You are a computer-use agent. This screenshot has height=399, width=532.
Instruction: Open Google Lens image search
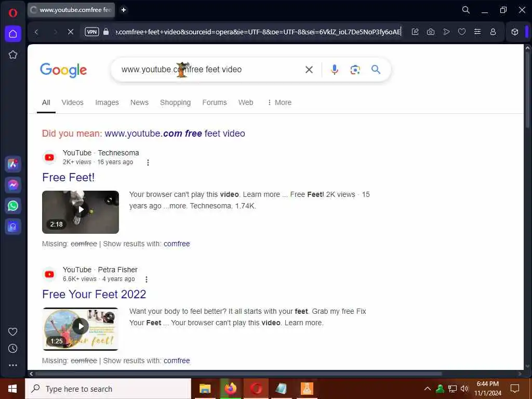[x=355, y=70]
